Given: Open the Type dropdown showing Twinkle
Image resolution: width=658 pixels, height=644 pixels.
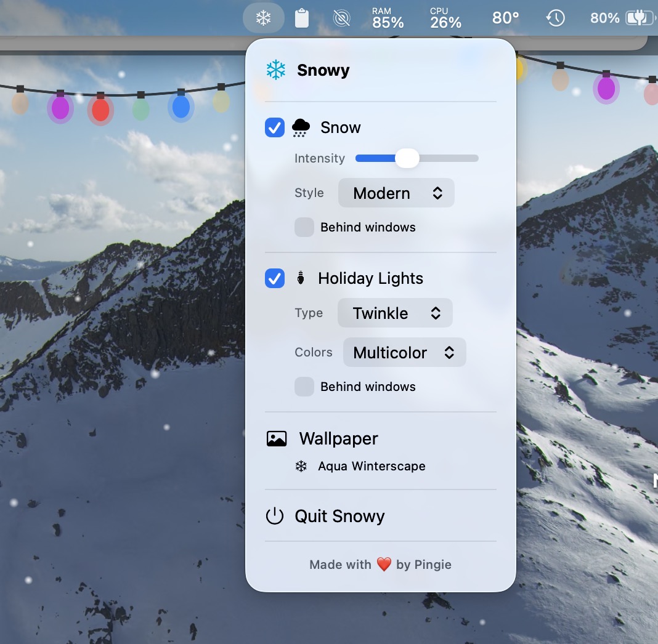Looking at the screenshot, I should pyautogui.click(x=395, y=313).
